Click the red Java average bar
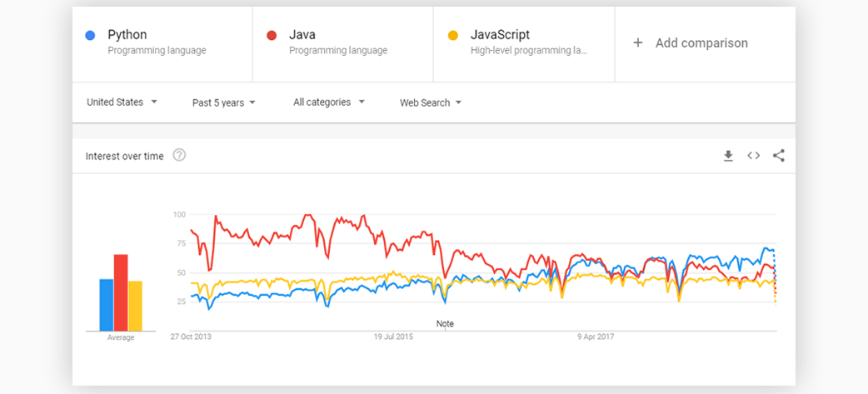This screenshot has height=394, width=868. [121, 292]
